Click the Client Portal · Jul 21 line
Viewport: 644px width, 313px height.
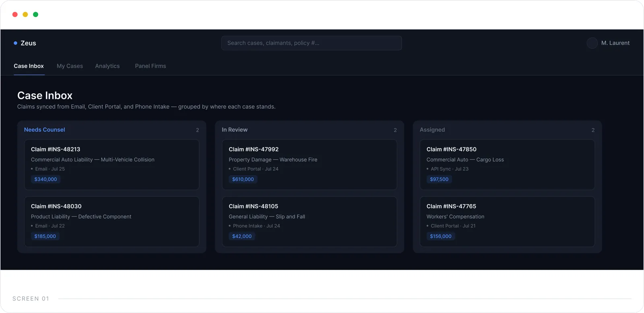451,226
